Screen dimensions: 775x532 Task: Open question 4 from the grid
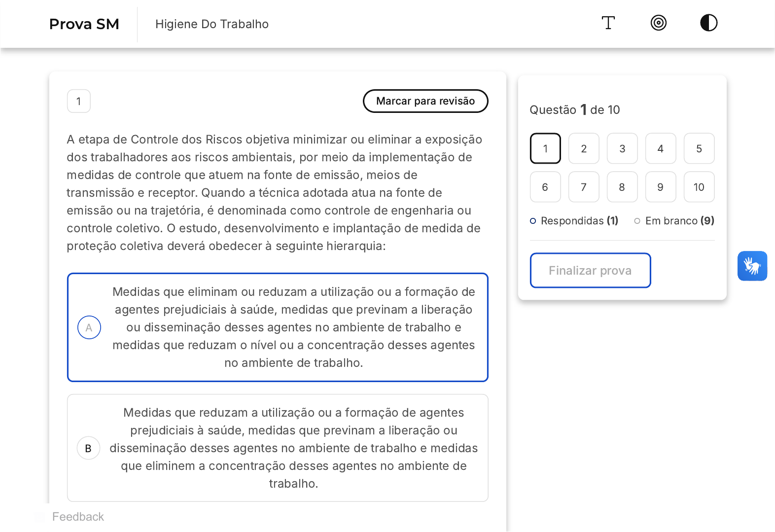tap(661, 148)
